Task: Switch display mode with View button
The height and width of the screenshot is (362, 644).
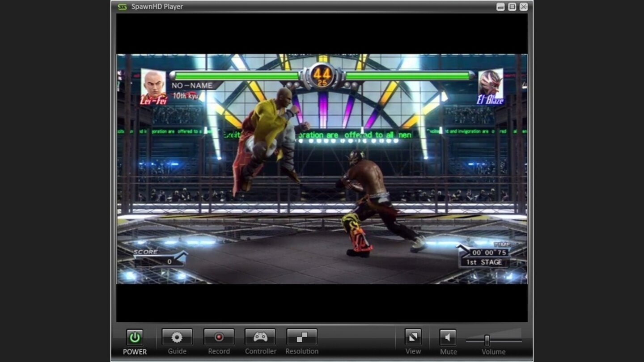Action: click(413, 337)
